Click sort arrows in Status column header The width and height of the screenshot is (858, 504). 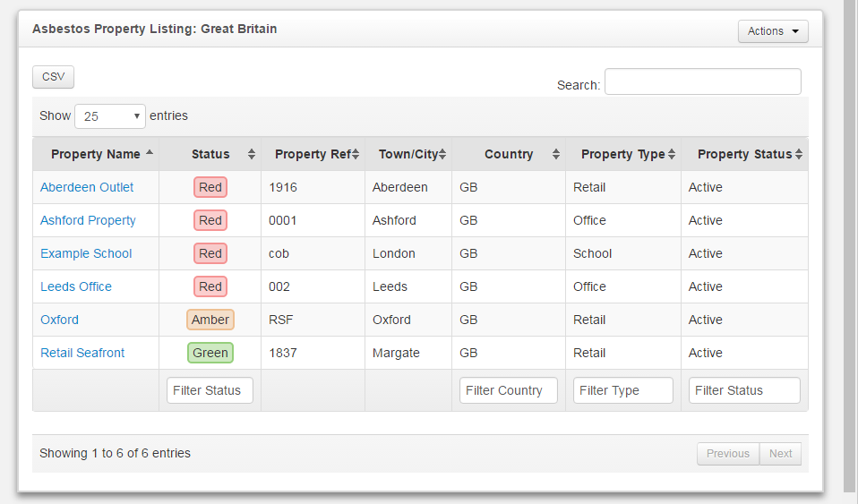252,154
